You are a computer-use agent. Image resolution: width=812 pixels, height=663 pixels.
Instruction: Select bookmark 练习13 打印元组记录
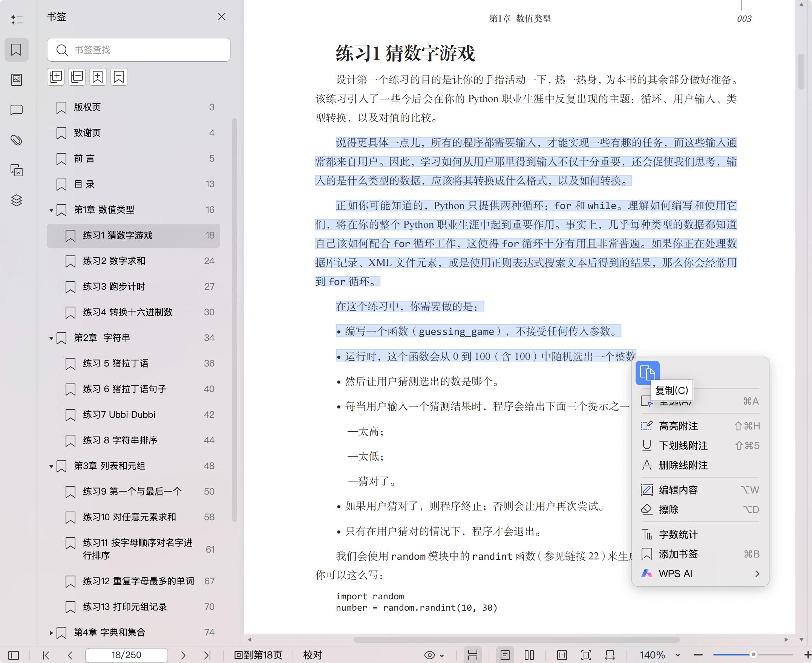(x=133, y=607)
